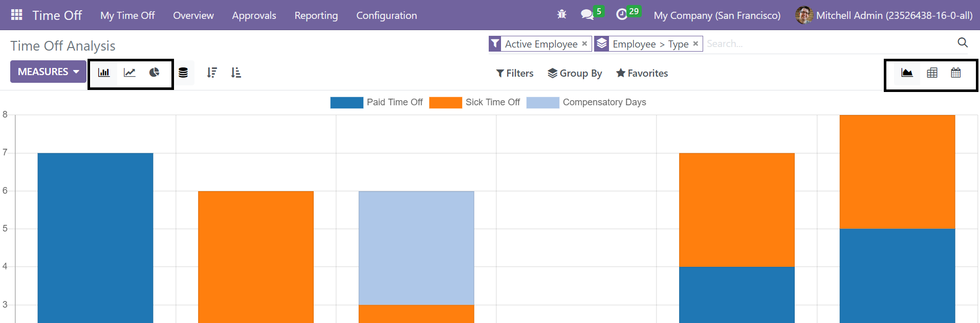Remove the Employee > Type grouping
Image resolution: width=980 pixels, height=323 pixels.
(695, 44)
